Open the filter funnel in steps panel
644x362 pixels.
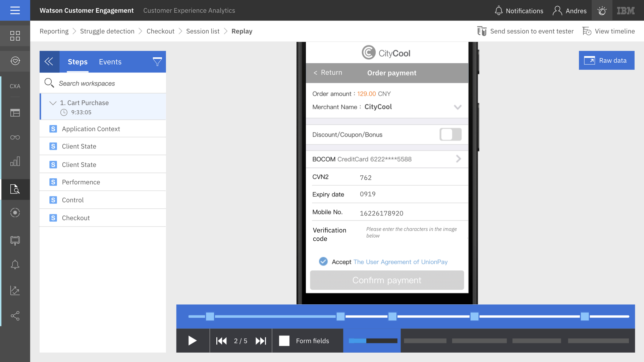tap(157, 62)
